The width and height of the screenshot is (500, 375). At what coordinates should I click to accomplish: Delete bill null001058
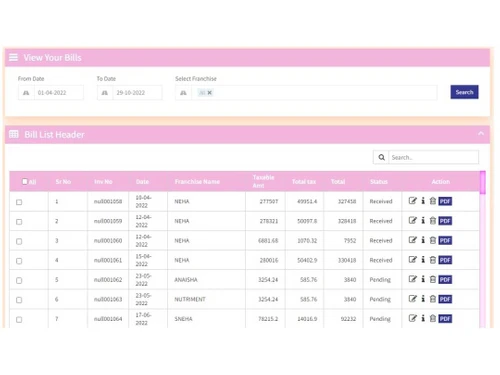point(433,201)
